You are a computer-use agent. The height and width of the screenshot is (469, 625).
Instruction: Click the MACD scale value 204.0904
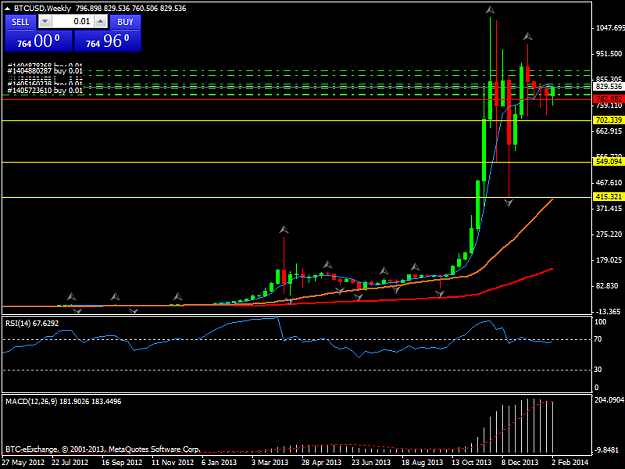click(609, 400)
